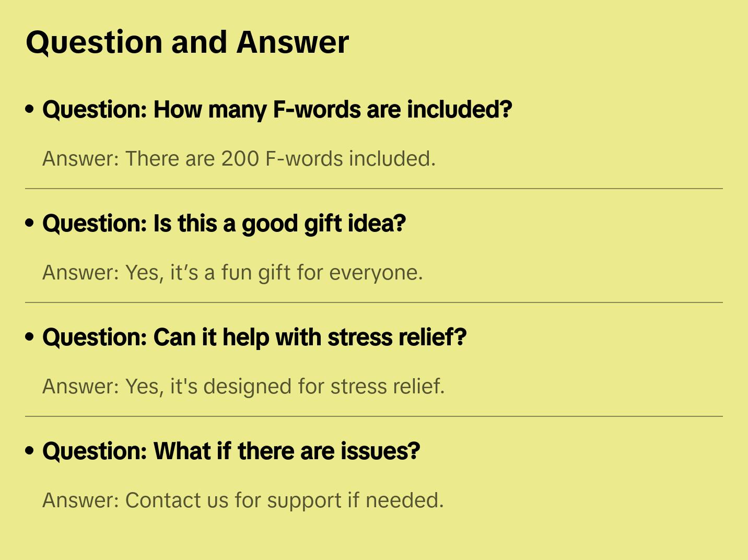The height and width of the screenshot is (560, 748).
Task: Click the bullet beside the stress relief question
Action: click(30, 337)
